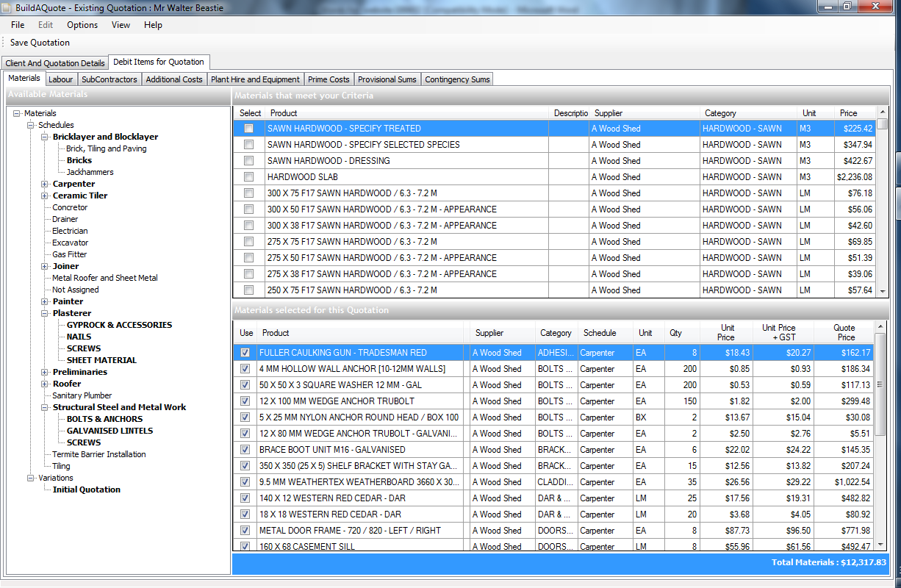This screenshot has height=588, width=901.
Task: Expand the Carpenter tree node
Action: pyautogui.click(x=45, y=184)
